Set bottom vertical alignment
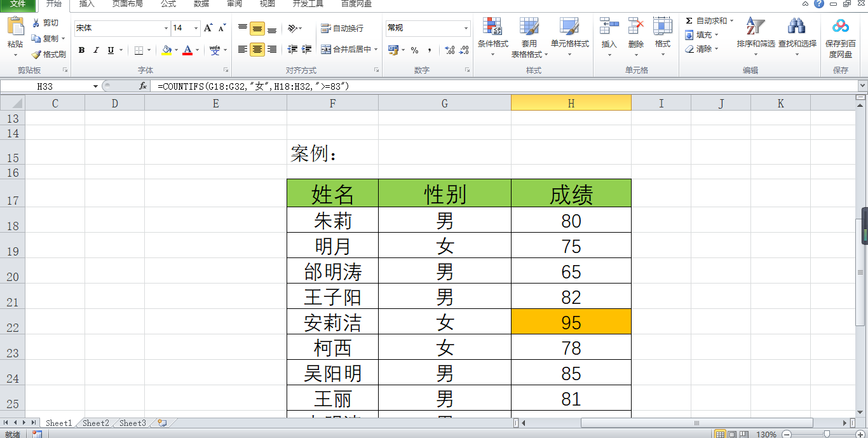 pyautogui.click(x=272, y=28)
